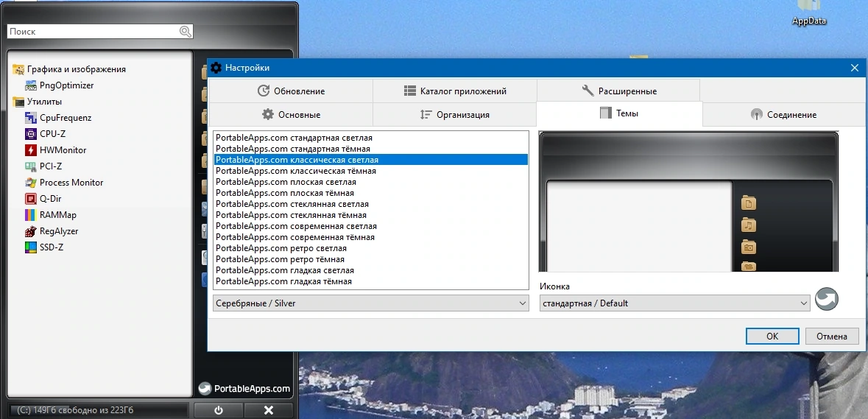Open the Соединение tab
This screenshot has width=868, height=419.
point(783,115)
